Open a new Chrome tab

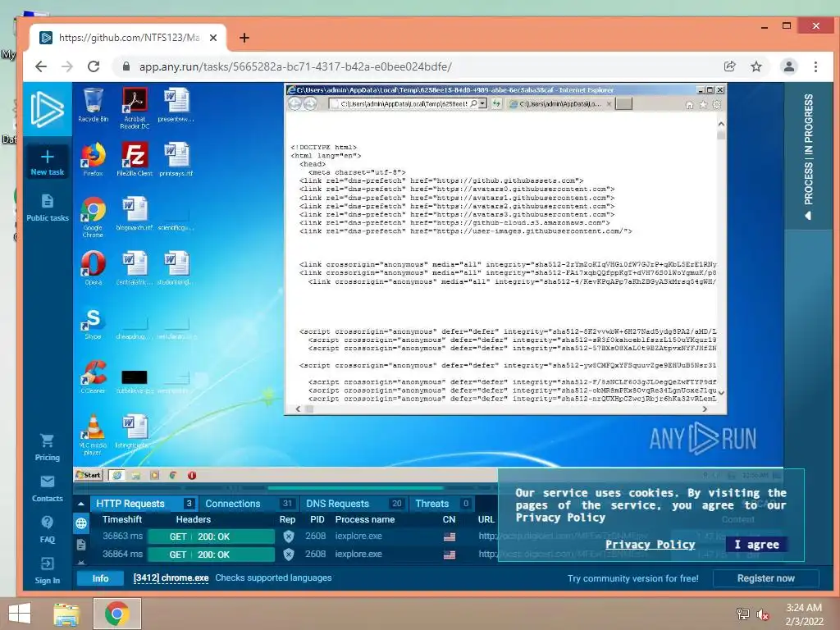(x=244, y=38)
